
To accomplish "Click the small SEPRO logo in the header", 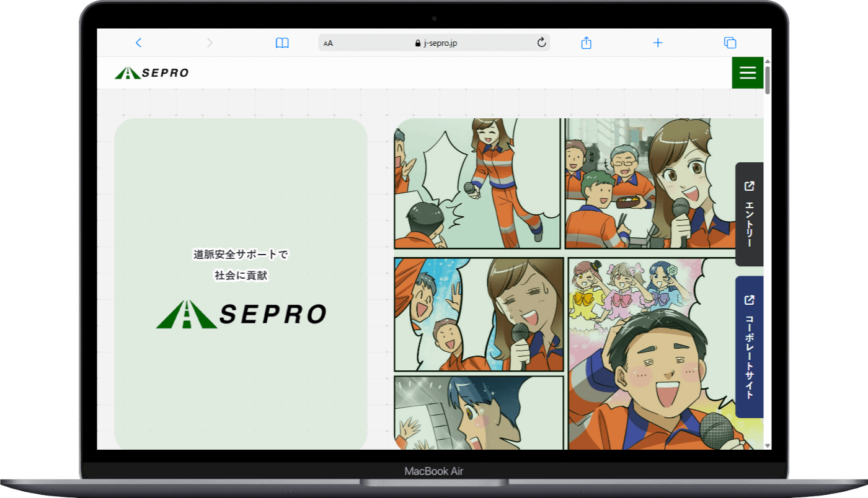I will pyautogui.click(x=151, y=73).
